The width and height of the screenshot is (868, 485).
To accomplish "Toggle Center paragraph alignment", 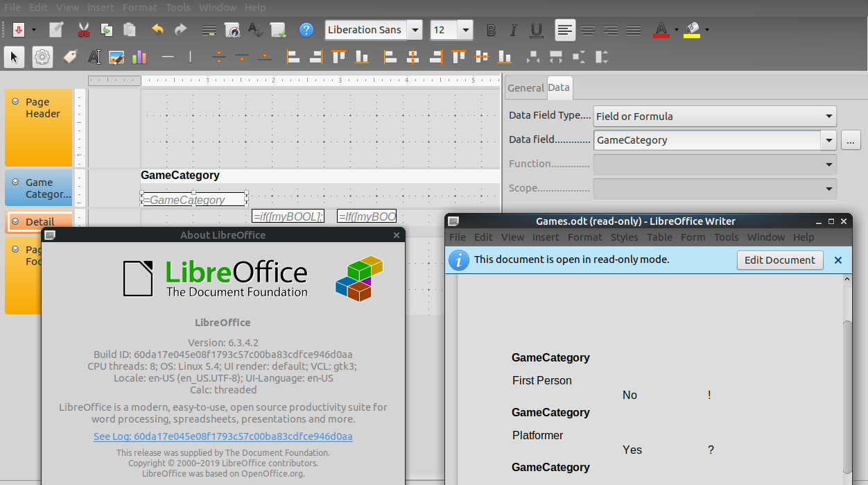I will pos(588,30).
